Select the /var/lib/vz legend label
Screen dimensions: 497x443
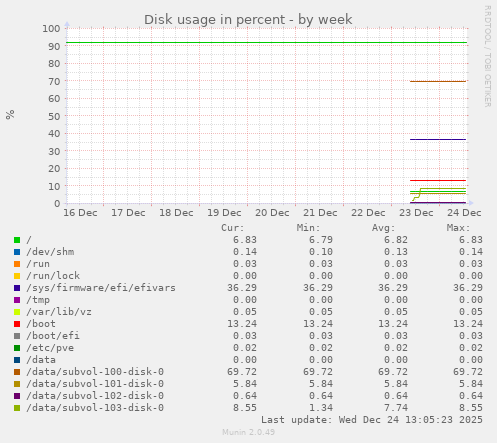[x=59, y=312]
